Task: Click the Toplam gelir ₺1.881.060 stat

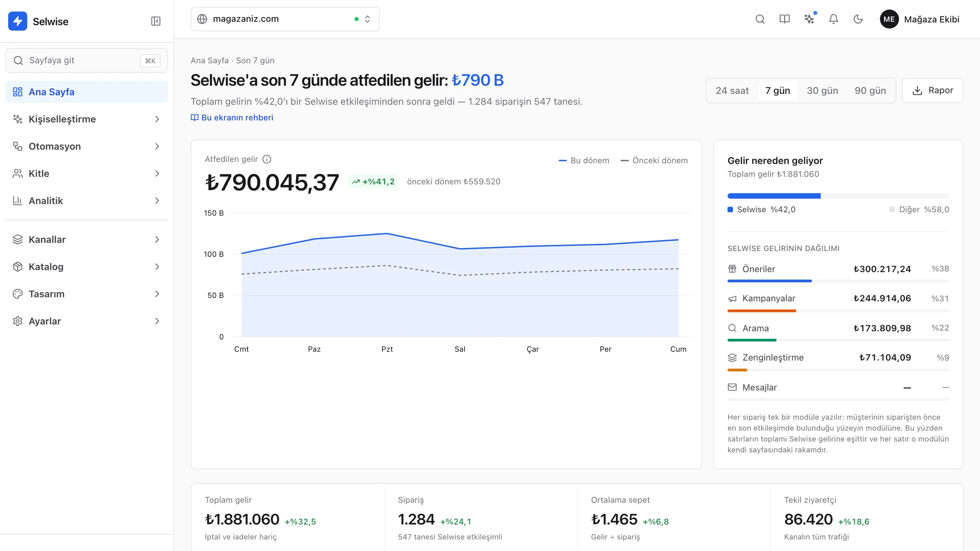Action: point(242,519)
